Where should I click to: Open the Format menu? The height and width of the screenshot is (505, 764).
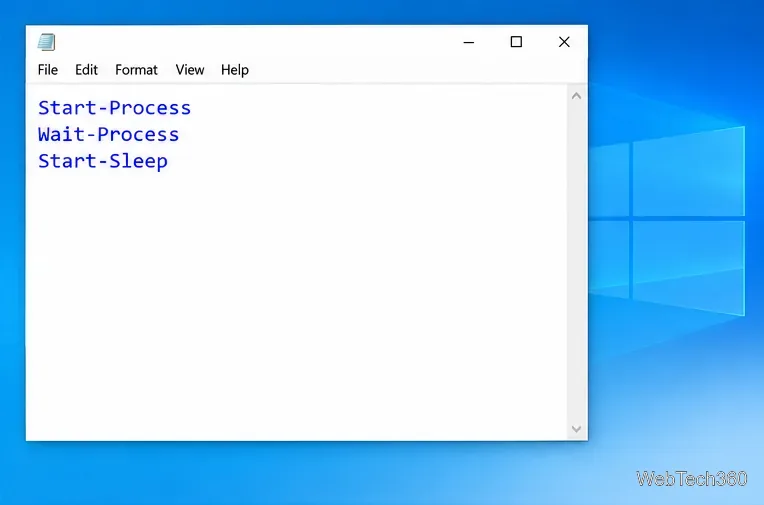136,70
